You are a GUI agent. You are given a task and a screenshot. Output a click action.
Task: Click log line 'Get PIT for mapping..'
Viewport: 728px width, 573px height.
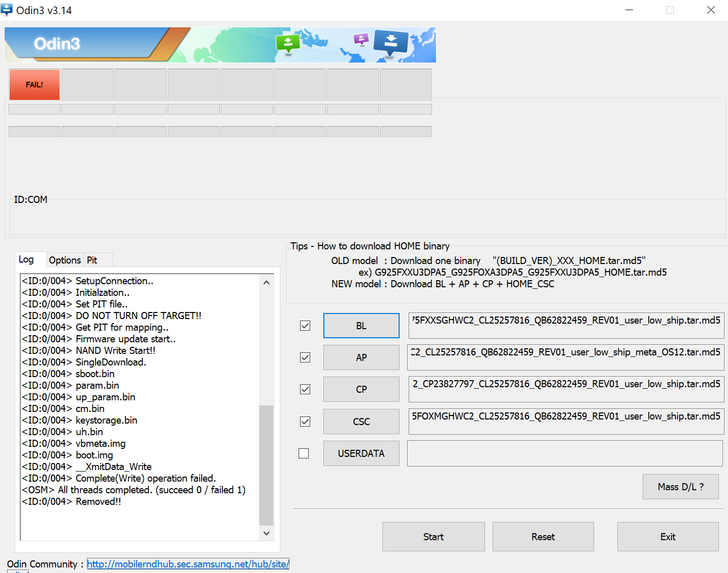pos(95,327)
